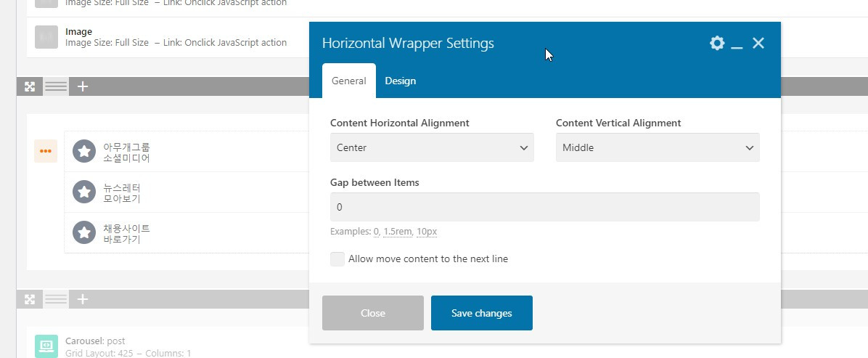This screenshot has height=358, width=868.
Task: Click the Save changes button
Action: [482, 313]
